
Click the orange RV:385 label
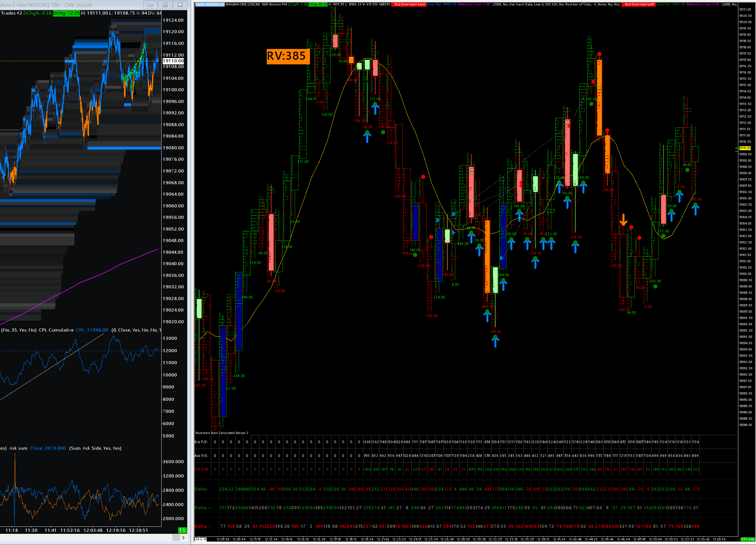(x=288, y=56)
